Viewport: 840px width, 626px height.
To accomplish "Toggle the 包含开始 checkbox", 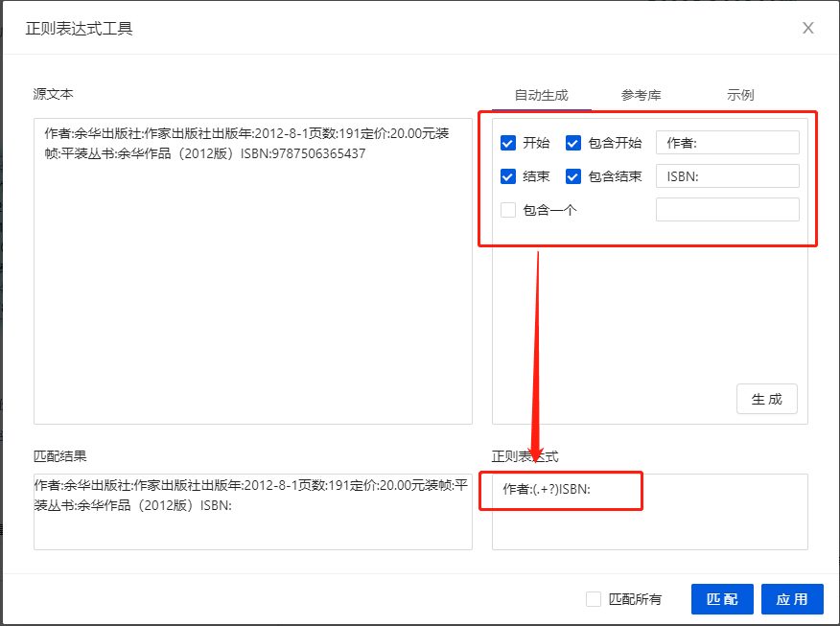I will tap(573, 143).
